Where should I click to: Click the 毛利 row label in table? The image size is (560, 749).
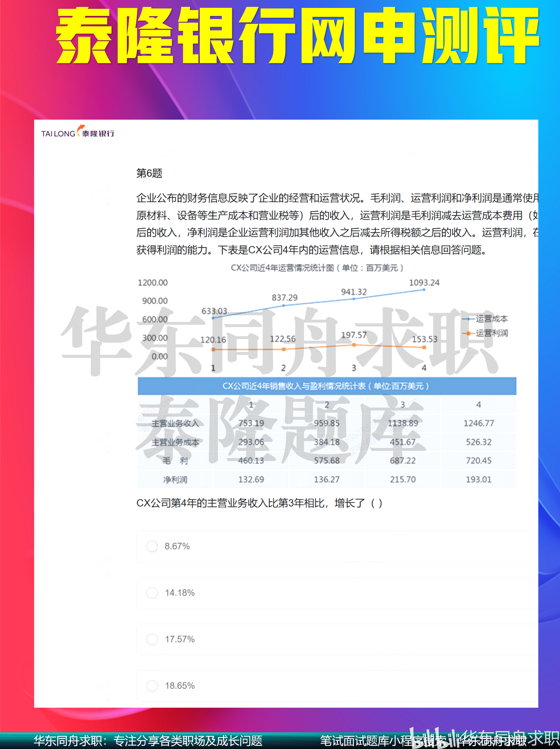point(175,461)
